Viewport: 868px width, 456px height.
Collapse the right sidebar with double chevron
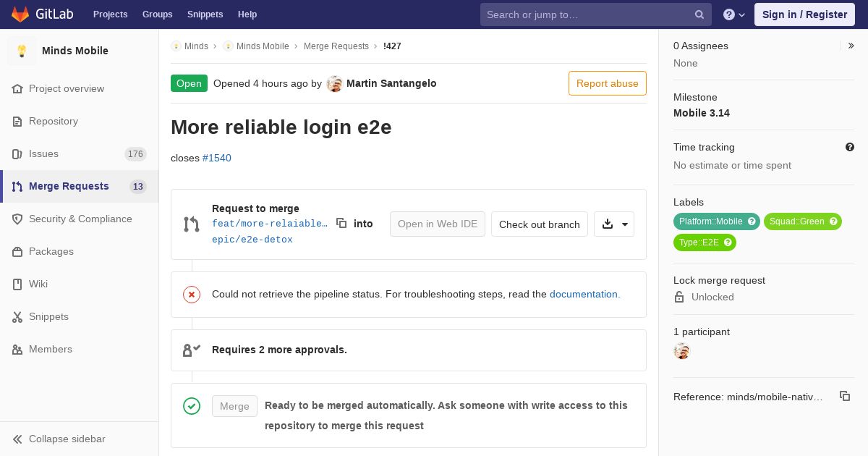(851, 46)
